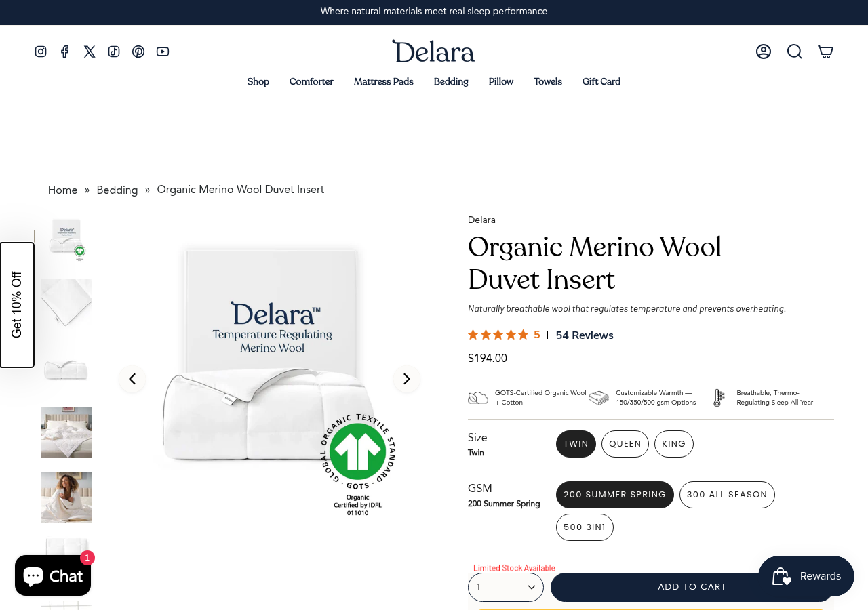Viewport: 868px width, 610px height.
Task: Open the Comforter menu
Action: (311, 82)
